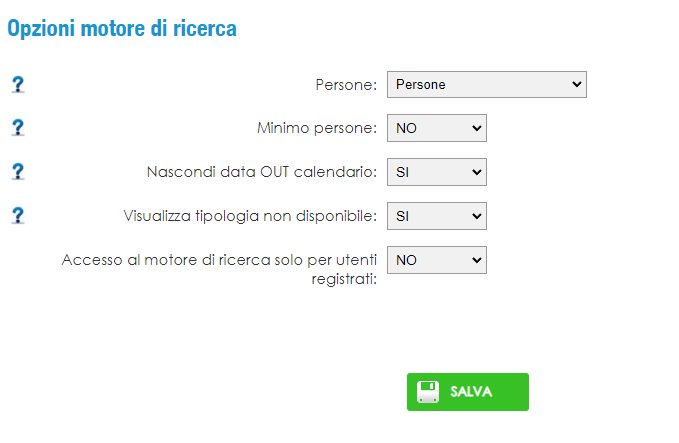Open help for Visualizza tipologia non disponibile

[18, 216]
